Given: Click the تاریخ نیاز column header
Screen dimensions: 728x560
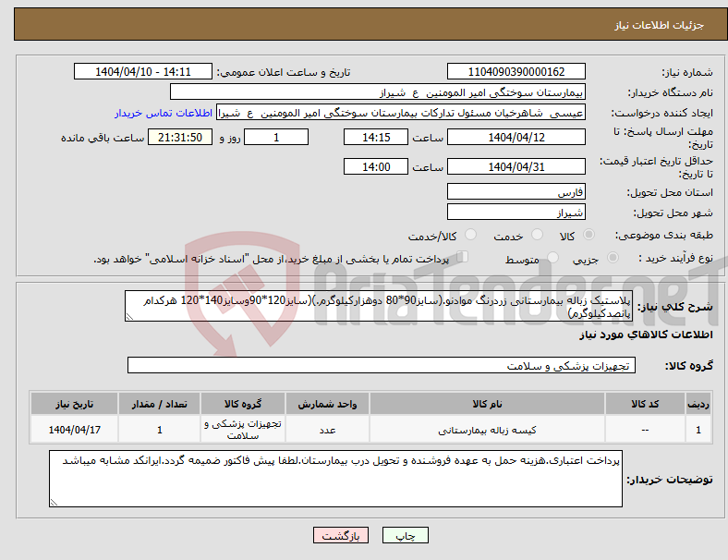Looking at the screenshot, I should (x=74, y=404).
